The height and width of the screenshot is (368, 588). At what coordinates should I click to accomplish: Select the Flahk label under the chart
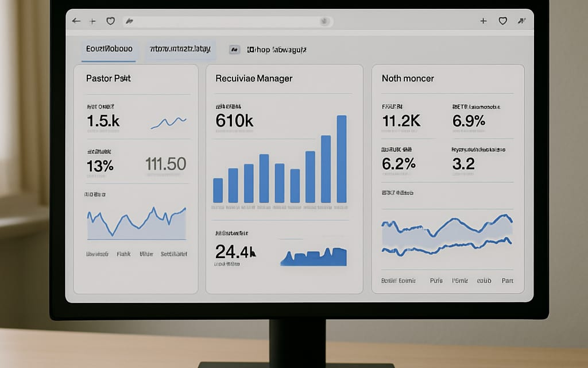pos(123,254)
